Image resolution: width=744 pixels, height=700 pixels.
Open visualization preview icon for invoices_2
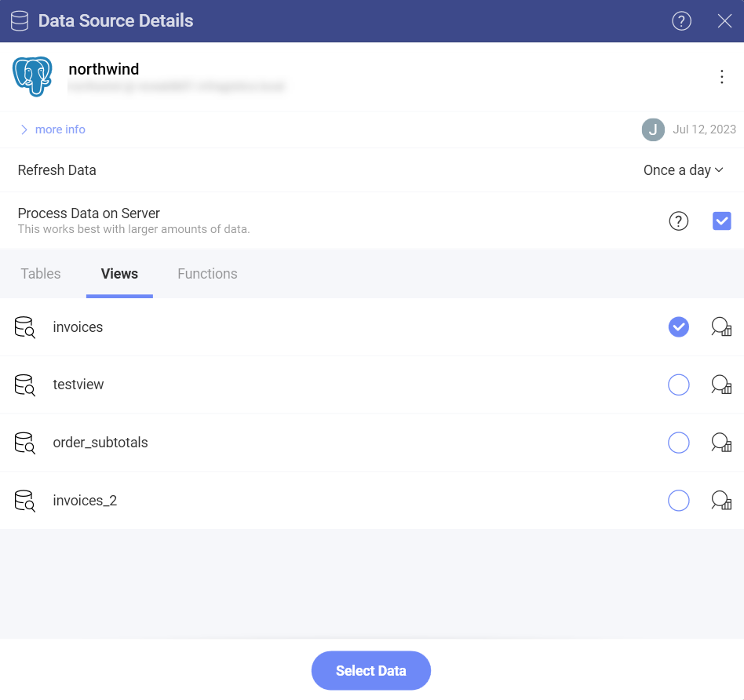point(721,501)
